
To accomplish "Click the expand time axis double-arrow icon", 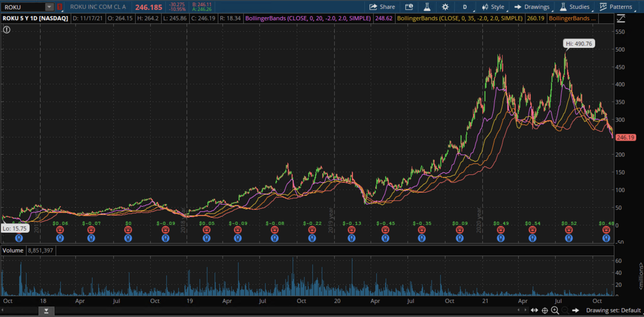I will point(534,310).
